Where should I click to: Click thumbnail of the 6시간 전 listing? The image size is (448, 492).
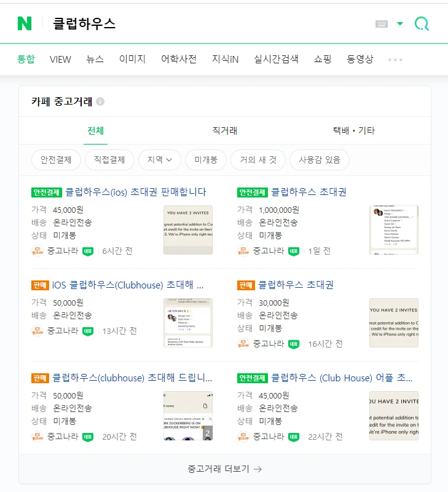tap(188, 230)
